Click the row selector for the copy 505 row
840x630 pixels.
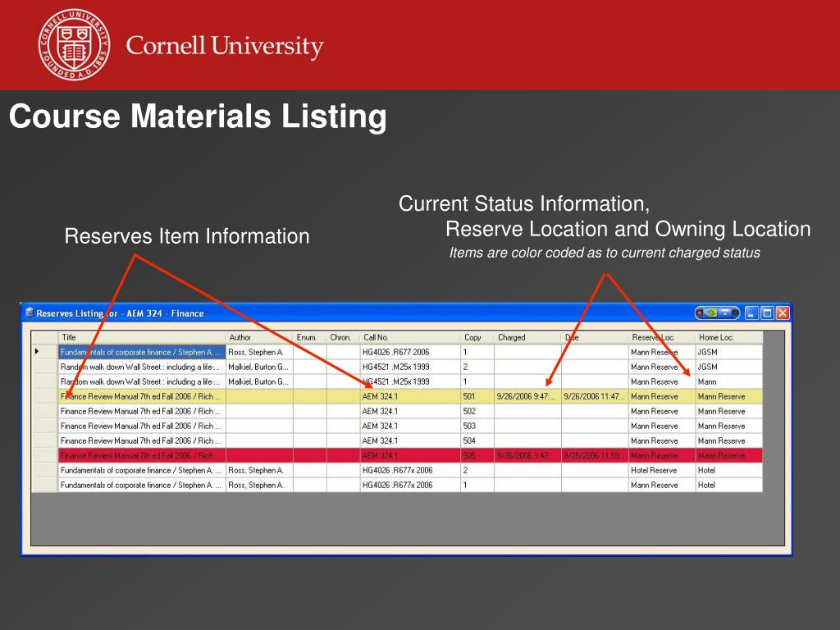[44, 455]
